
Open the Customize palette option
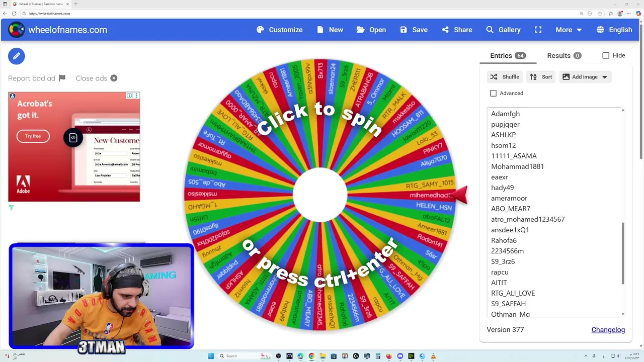click(x=279, y=30)
